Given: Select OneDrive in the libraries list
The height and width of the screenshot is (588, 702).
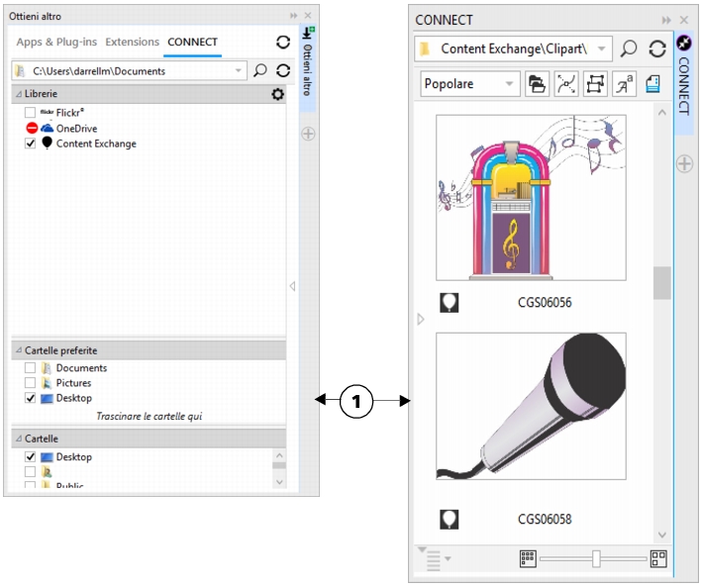Looking at the screenshot, I should [75, 129].
